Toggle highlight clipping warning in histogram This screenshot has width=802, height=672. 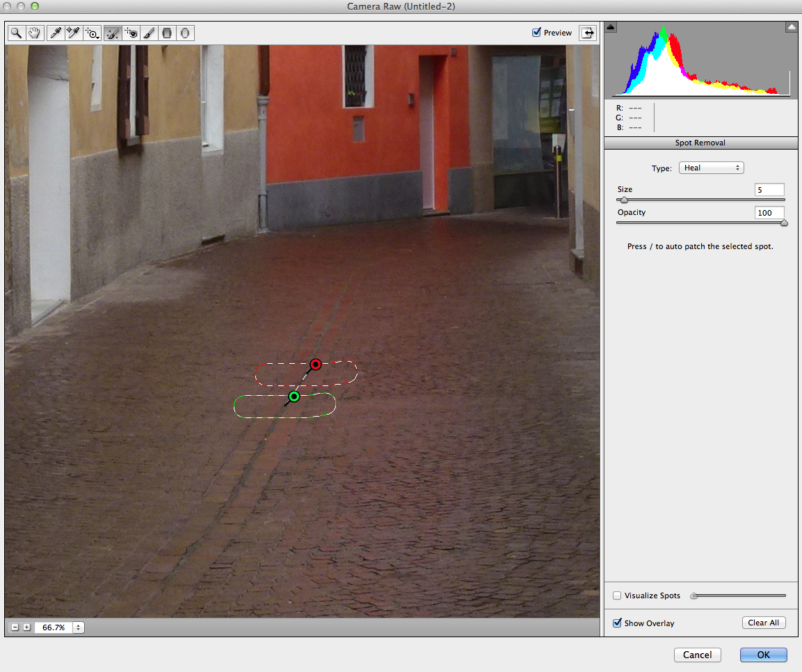791,27
